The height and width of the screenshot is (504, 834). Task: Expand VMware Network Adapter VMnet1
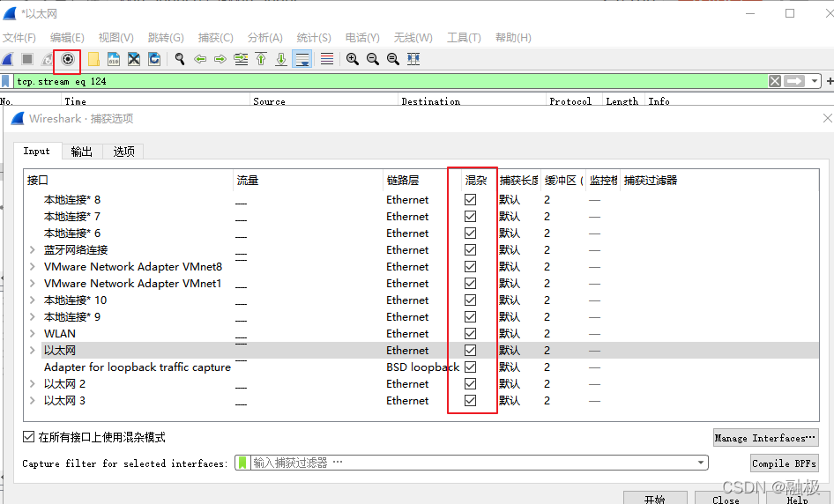click(x=33, y=284)
